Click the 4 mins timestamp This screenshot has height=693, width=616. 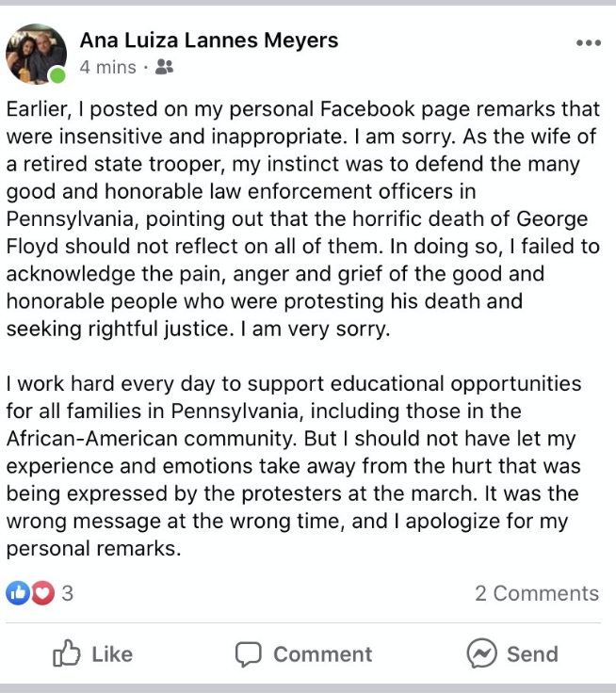point(108,67)
